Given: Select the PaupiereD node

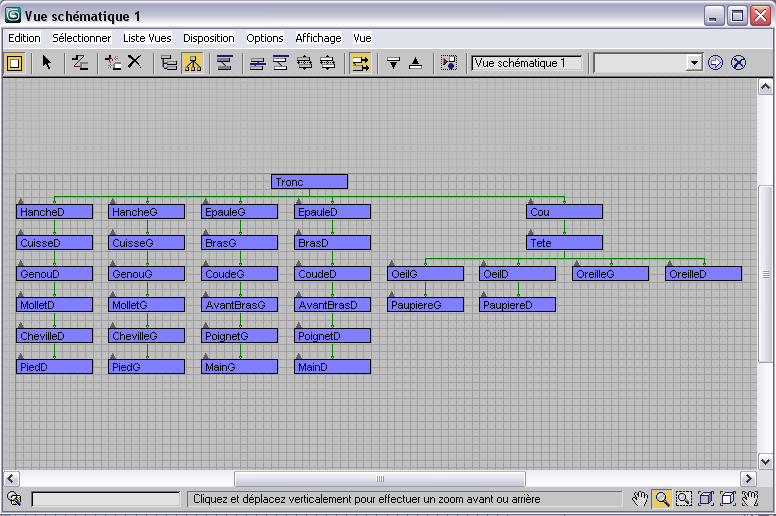Looking at the screenshot, I should [518, 305].
